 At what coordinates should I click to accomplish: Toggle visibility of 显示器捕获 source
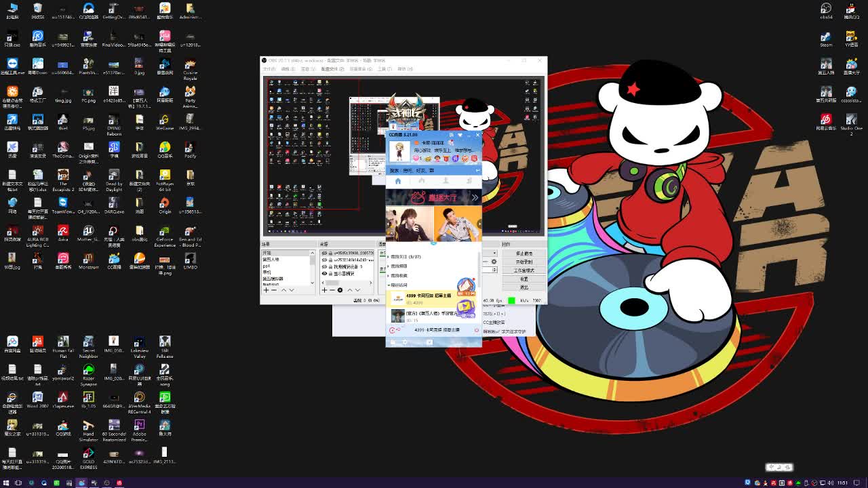tap(325, 274)
